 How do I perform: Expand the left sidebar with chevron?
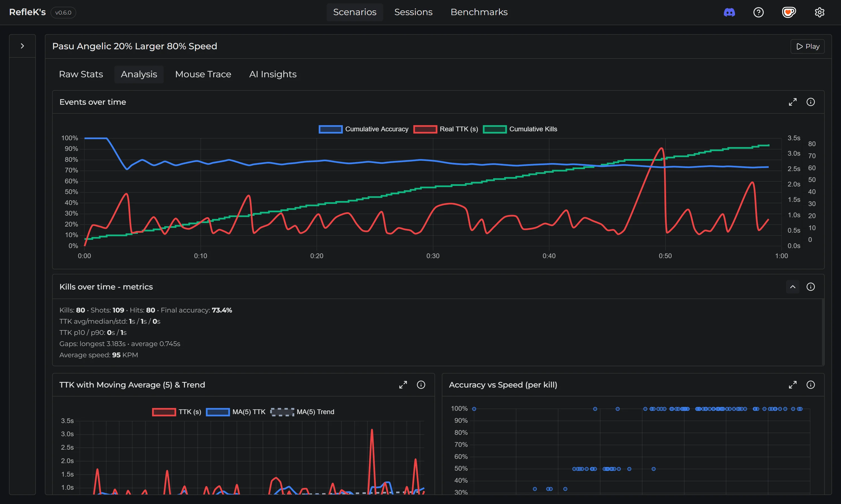pyautogui.click(x=22, y=46)
